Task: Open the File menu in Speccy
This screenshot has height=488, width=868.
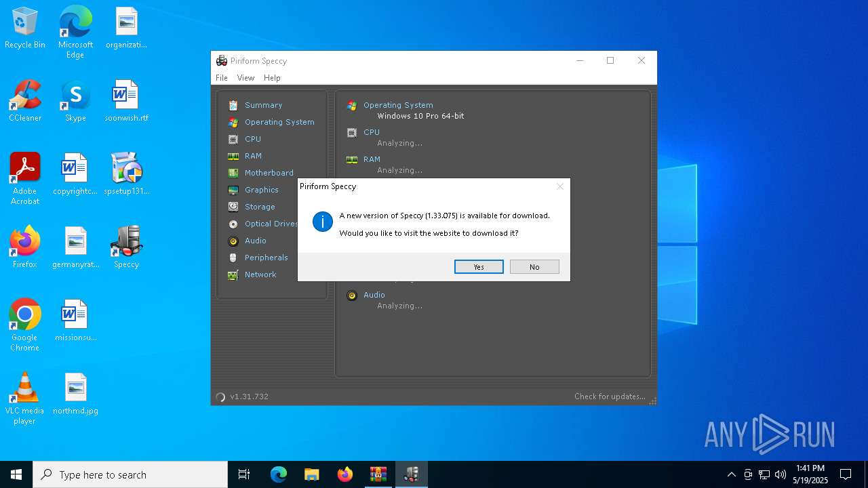Action: point(222,78)
